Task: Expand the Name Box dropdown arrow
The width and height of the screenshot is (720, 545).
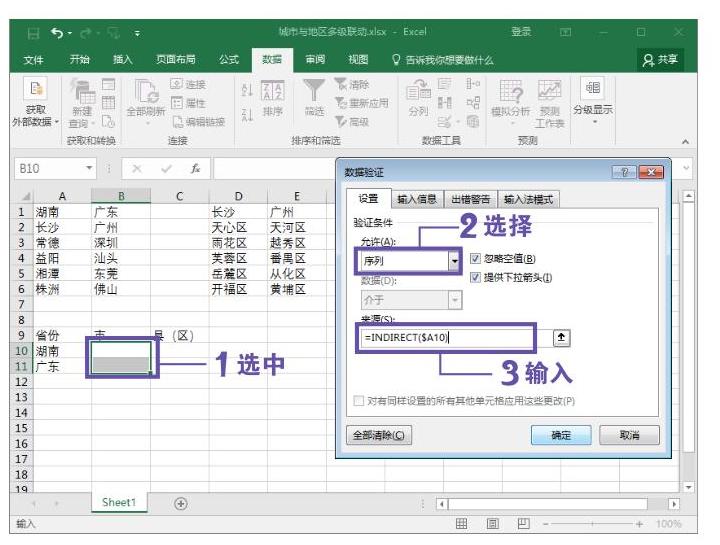Action: [x=89, y=169]
